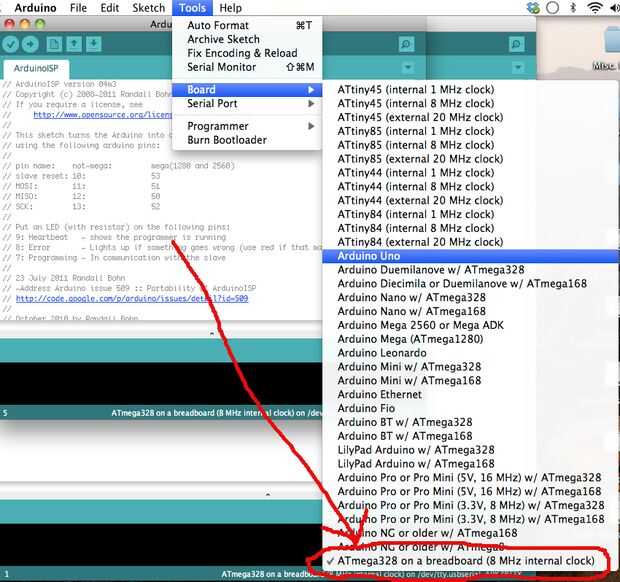Choose Archive Sketch menu entry
The image size is (620, 582).
tap(247, 39)
